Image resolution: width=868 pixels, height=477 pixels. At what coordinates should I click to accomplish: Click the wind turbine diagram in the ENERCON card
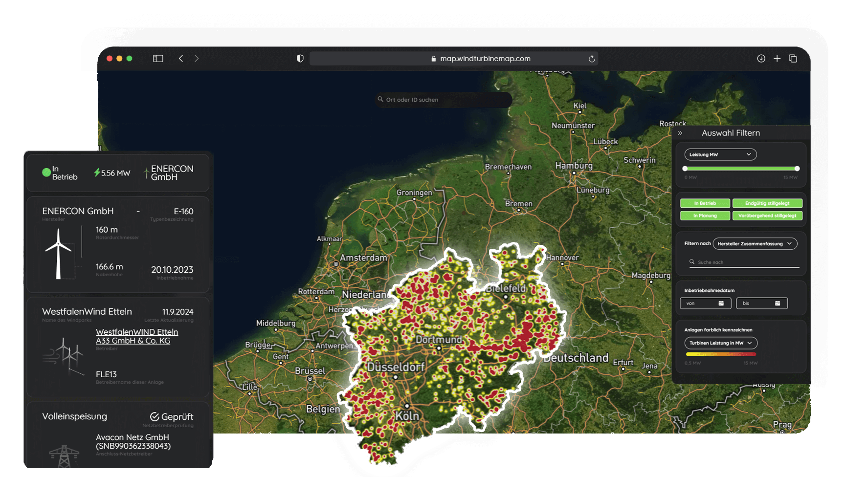tap(60, 252)
